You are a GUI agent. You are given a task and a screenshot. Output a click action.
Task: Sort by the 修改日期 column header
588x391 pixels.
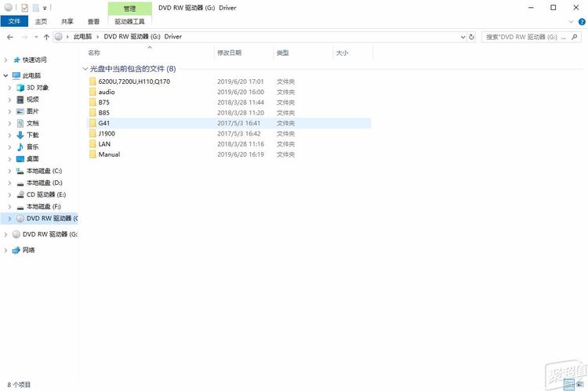[x=229, y=52]
